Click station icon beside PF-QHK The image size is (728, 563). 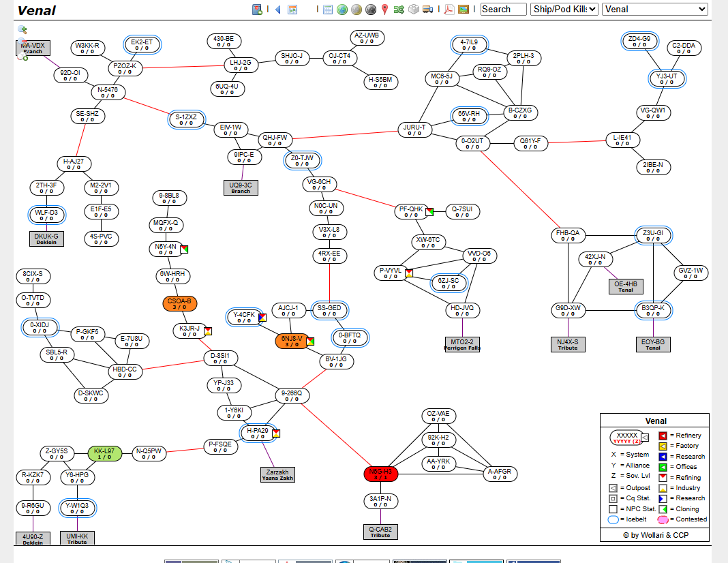pos(429,212)
